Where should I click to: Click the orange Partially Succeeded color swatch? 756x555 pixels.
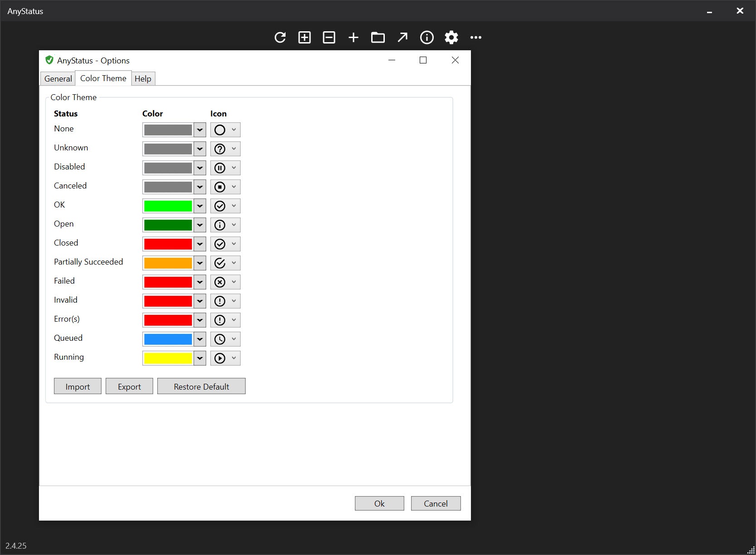(x=168, y=263)
